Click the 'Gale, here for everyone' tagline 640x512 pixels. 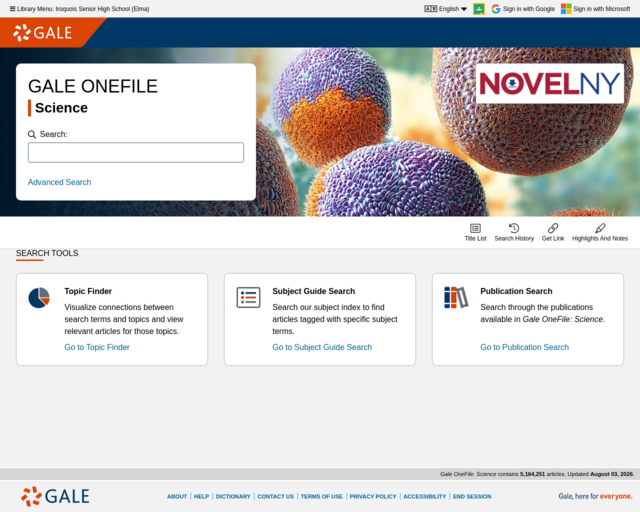595,496
